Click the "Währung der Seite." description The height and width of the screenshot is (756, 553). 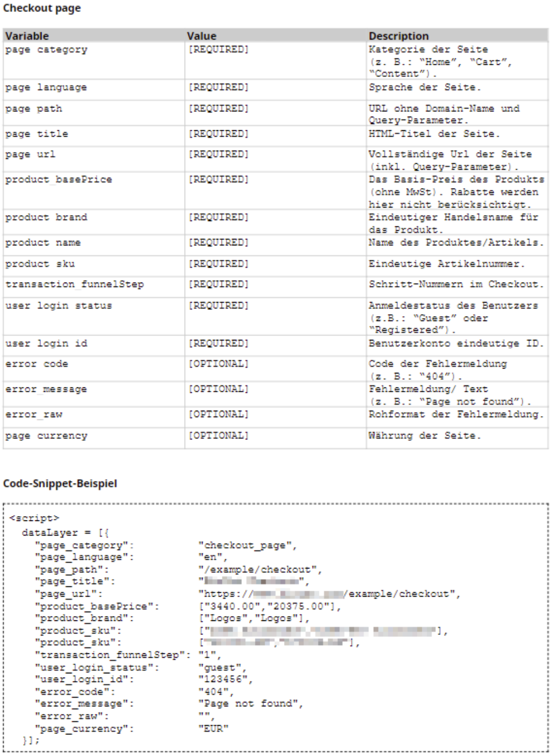424,436
